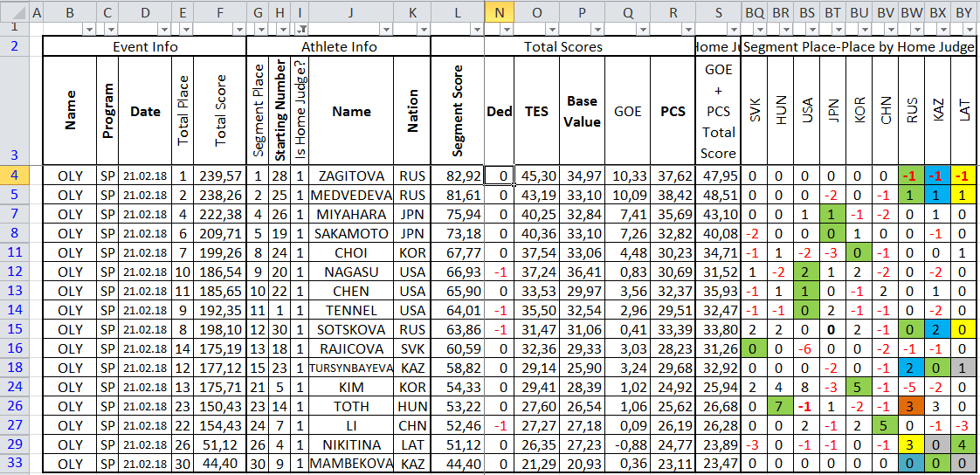Open filter dropdown in column P
980x475 pixels.
[x=597, y=30]
